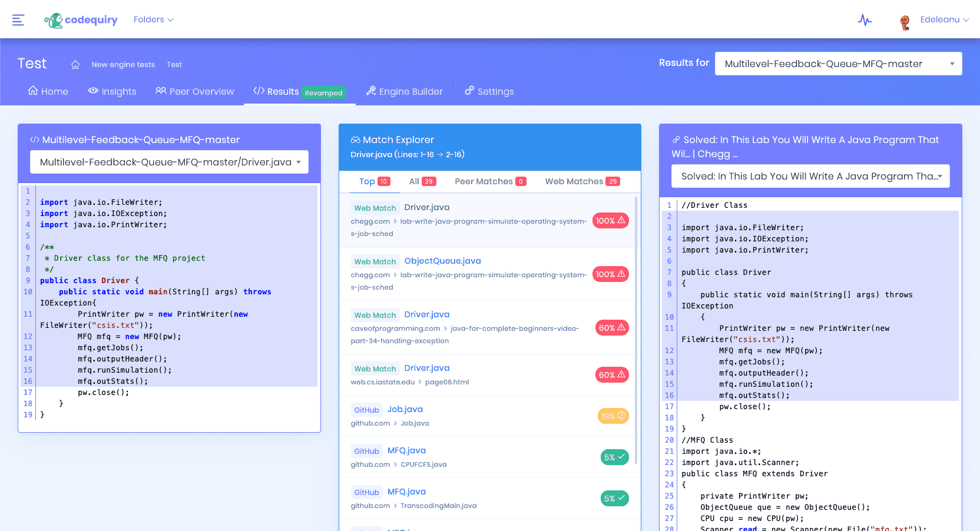Image resolution: width=980 pixels, height=531 pixels.
Task: Open the hamburger navigation menu
Action: pos(18,19)
